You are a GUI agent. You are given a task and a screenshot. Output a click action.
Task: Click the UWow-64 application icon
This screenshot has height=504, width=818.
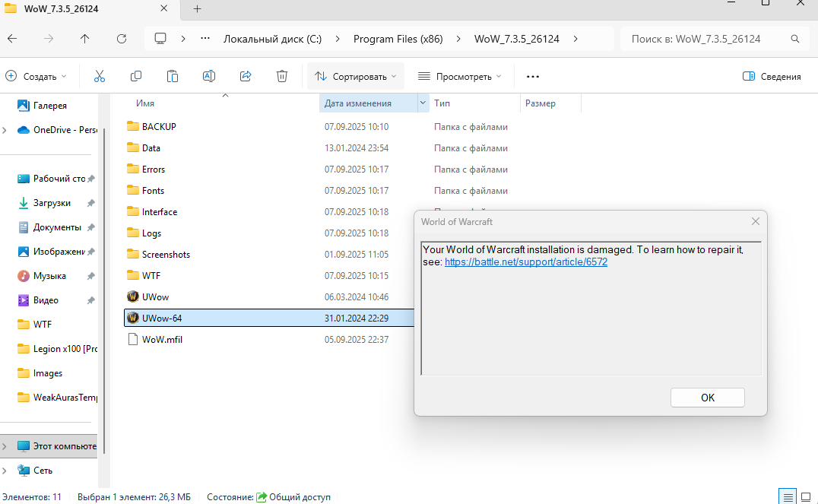133,318
